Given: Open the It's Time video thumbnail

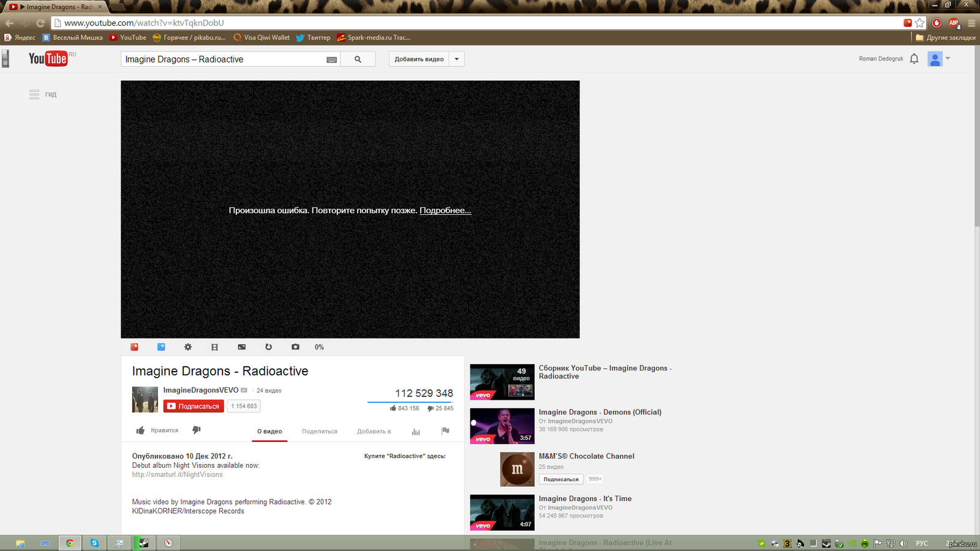Looking at the screenshot, I should (x=502, y=512).
